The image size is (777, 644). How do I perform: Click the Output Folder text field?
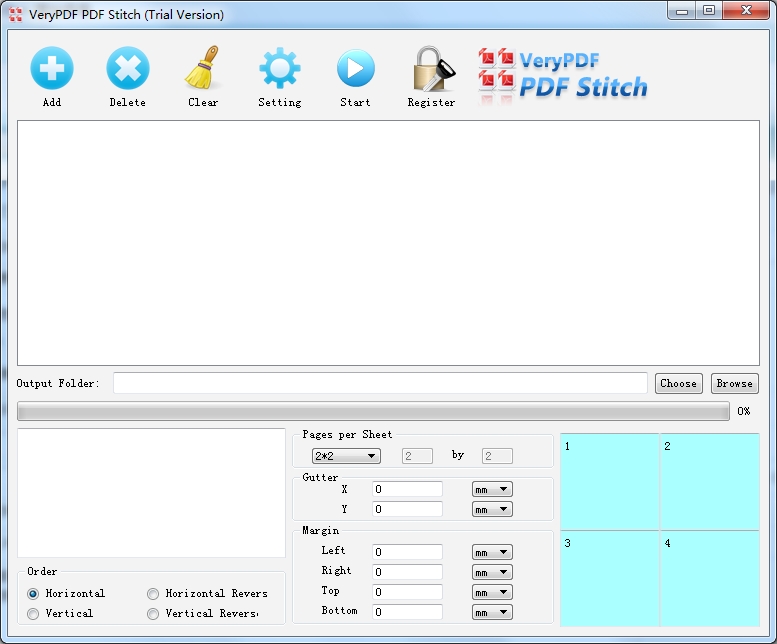pos(380,383)
